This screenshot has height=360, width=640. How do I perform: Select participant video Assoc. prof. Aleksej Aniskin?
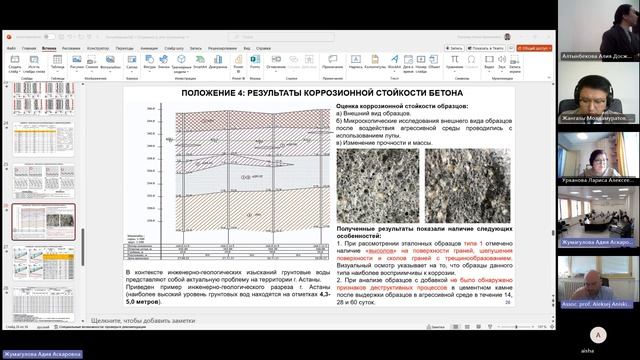click(598, 282)
